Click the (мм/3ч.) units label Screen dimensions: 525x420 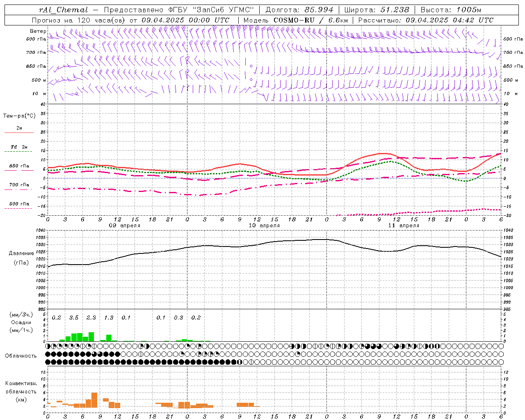click(21, 315)
